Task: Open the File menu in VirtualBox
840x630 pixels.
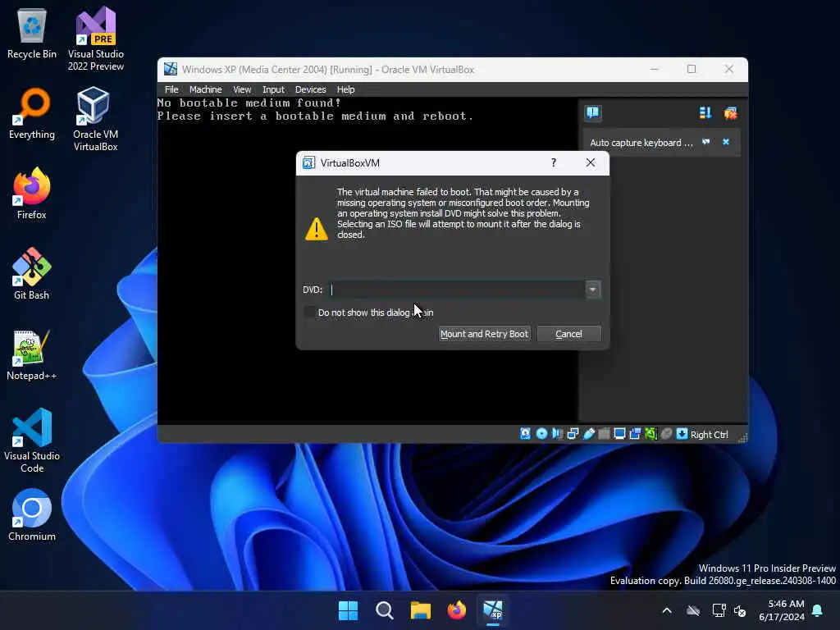Action: coord(171,89)
